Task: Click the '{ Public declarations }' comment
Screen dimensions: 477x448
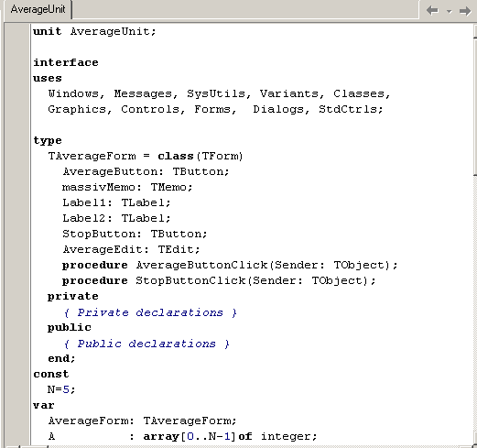Action: [146, 344]
